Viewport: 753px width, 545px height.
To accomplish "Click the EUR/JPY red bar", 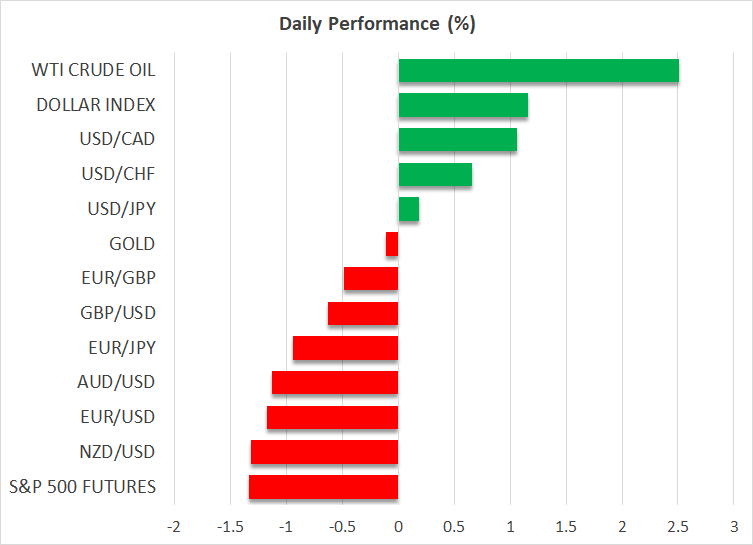I will click(346, 348).
